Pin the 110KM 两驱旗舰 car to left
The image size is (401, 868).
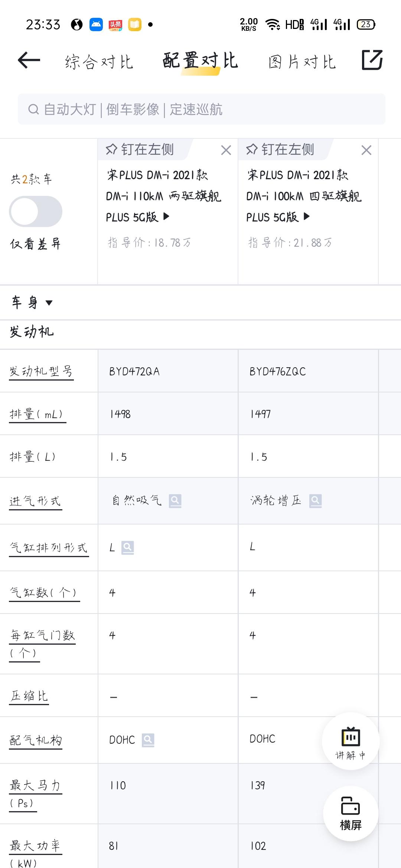[140, 149]
